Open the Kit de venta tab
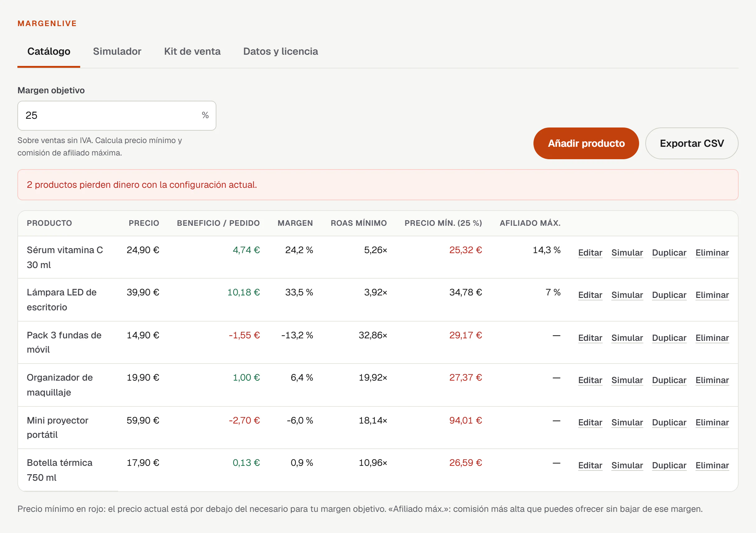Viewport: 756px width, 533px height. coord(192,51)
